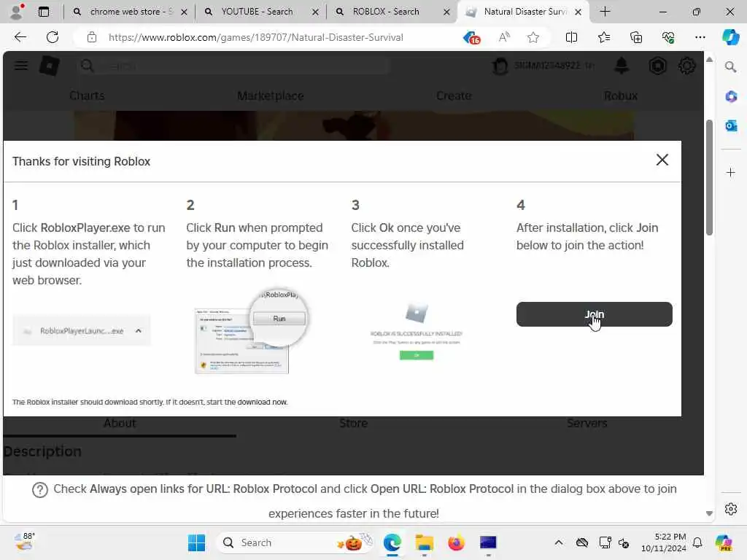Refresh the Roblox page
The width and height of the screenshot is (747, 560).
point(53,37)
